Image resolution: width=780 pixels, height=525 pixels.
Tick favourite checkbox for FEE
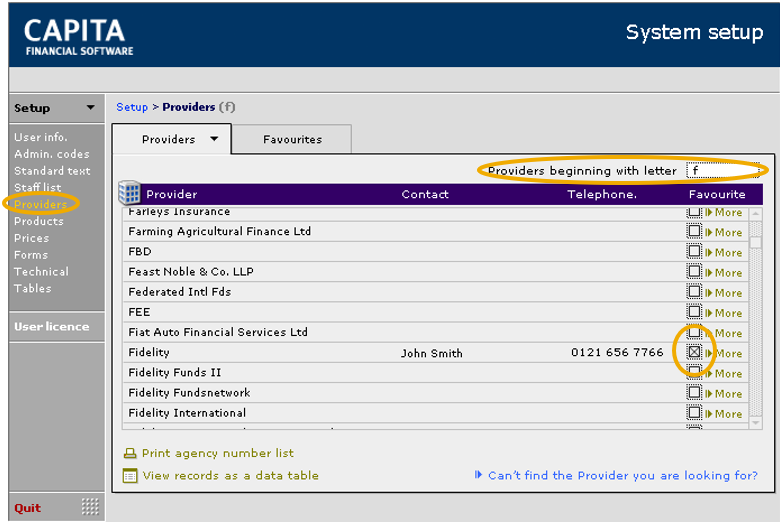[694, 312]
